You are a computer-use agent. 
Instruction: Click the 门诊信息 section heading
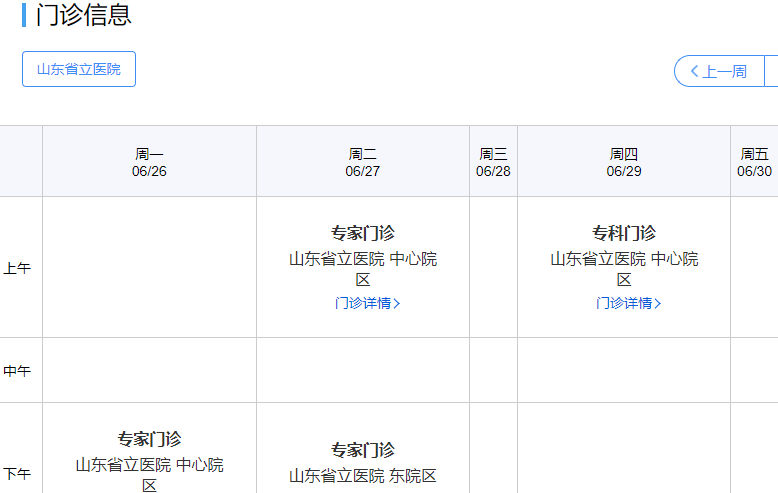pos(83,15)
